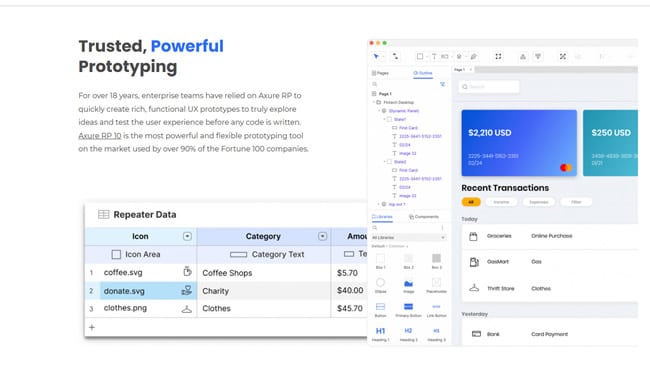
Task: Select the Box 2 widget
Action: pos(408,261)
